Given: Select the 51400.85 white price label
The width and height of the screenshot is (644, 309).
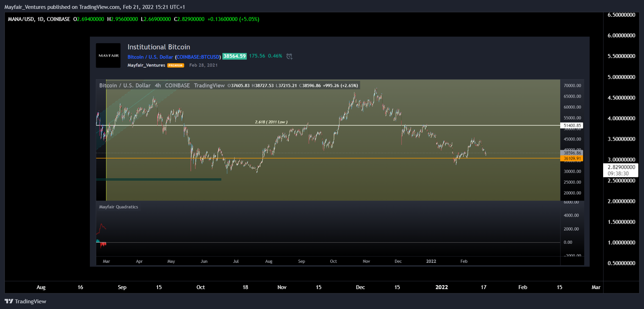Looking at the screenshot, I should [x=572, y=126].
